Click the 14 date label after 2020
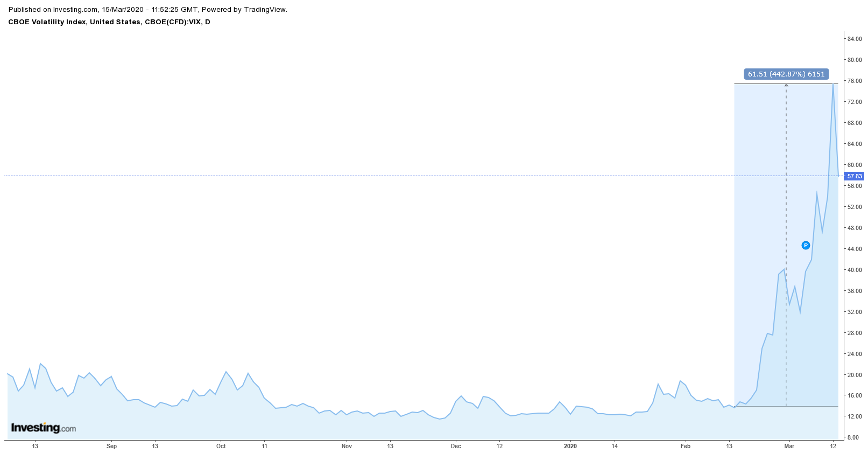The image size is (868, 453). click(615, 446)
